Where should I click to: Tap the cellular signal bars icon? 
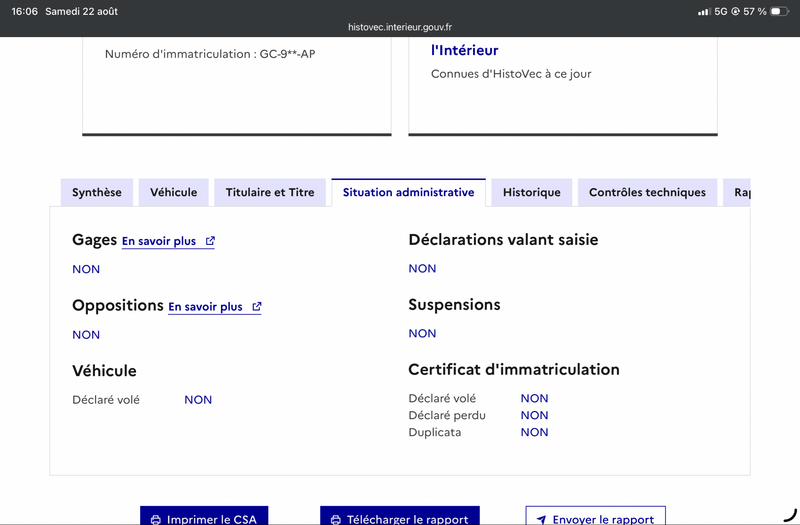pos(704,11)
